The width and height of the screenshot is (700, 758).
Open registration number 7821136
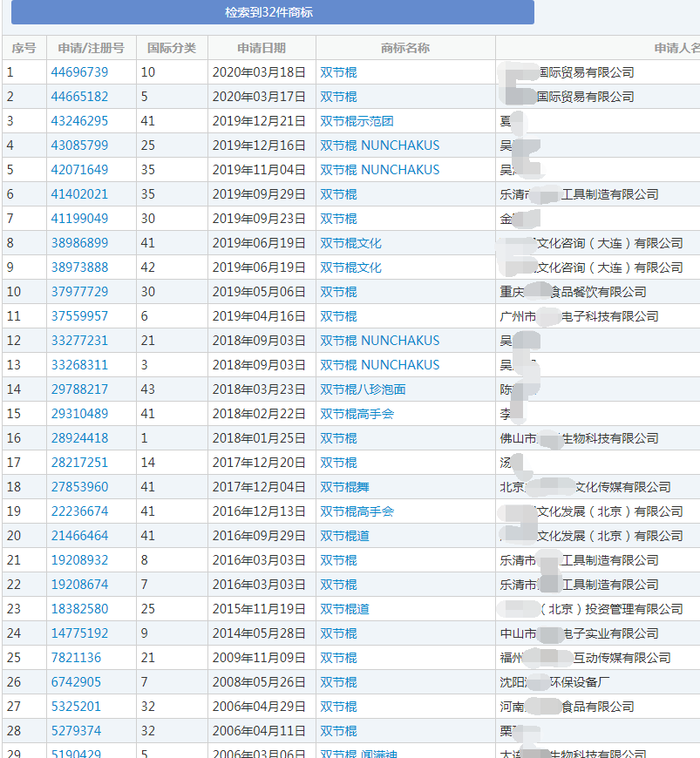pos(76,658)
